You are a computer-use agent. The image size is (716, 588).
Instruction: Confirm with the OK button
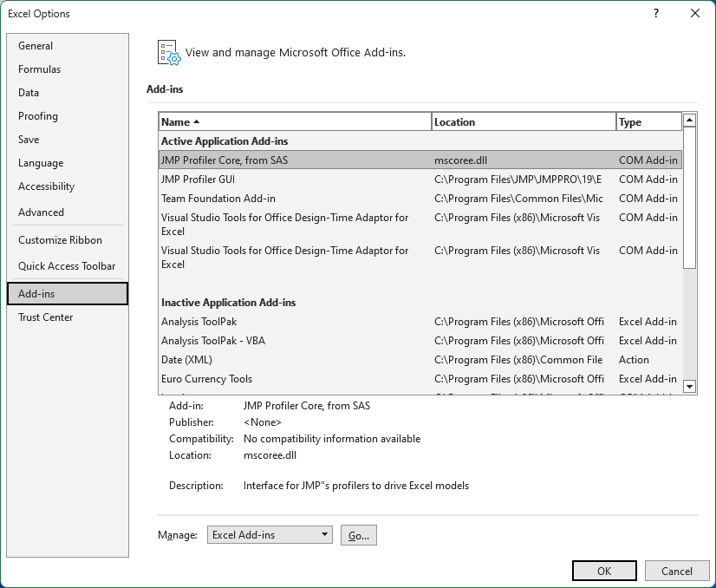604,571
